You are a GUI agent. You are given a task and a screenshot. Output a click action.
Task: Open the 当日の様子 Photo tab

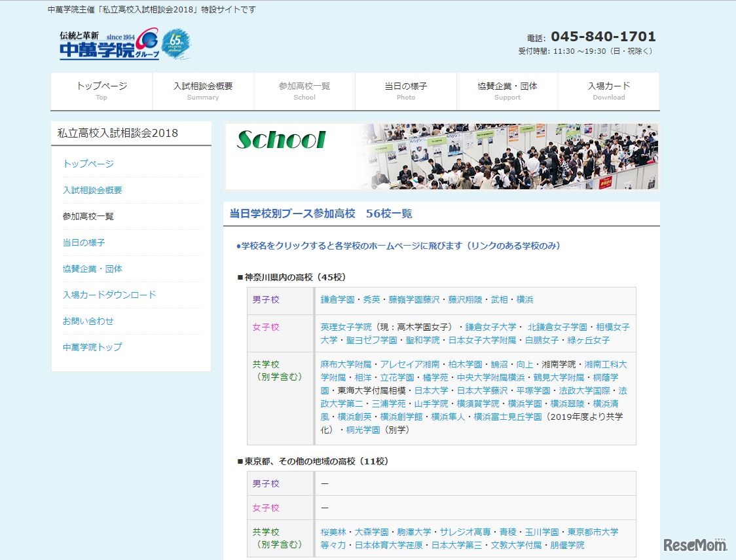(405, 91)
